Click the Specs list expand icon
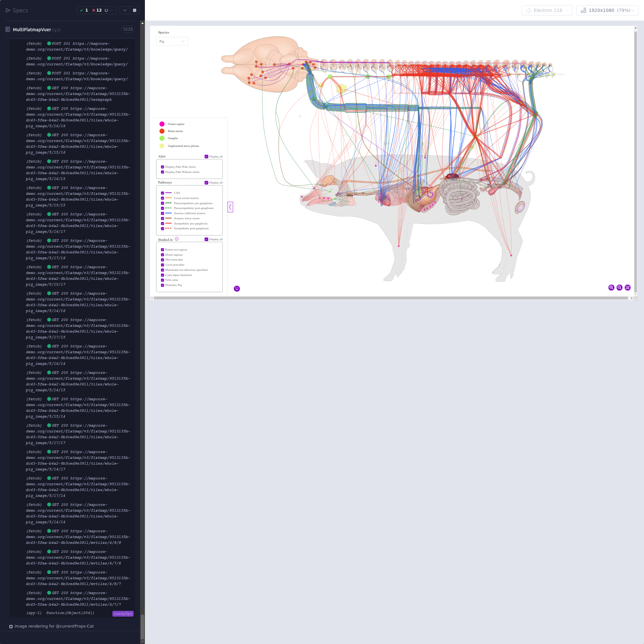The height and width of the screenshot is (644, 644). click(8, 10)
